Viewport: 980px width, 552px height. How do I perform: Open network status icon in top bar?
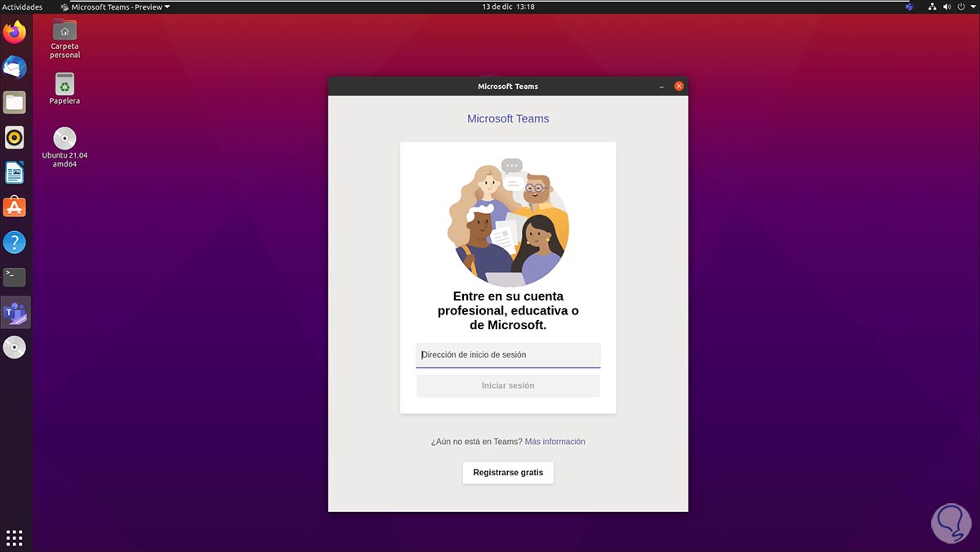coord(933,7)
